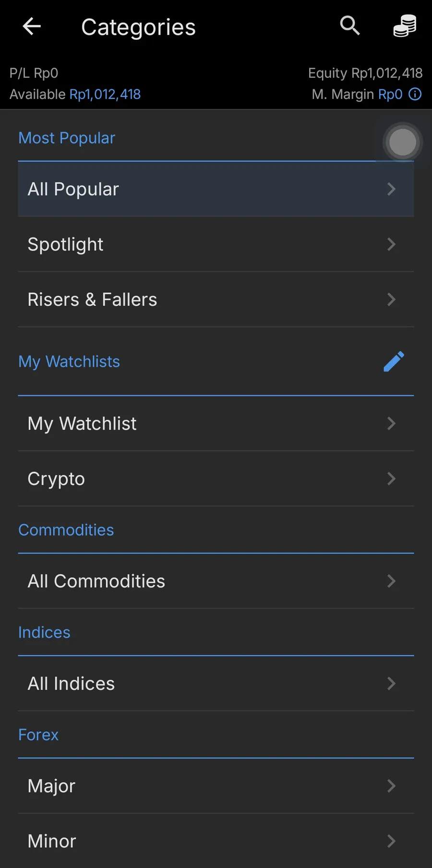Tap the back arrow icon
432x868 pixels.
[x=32, y=26]
